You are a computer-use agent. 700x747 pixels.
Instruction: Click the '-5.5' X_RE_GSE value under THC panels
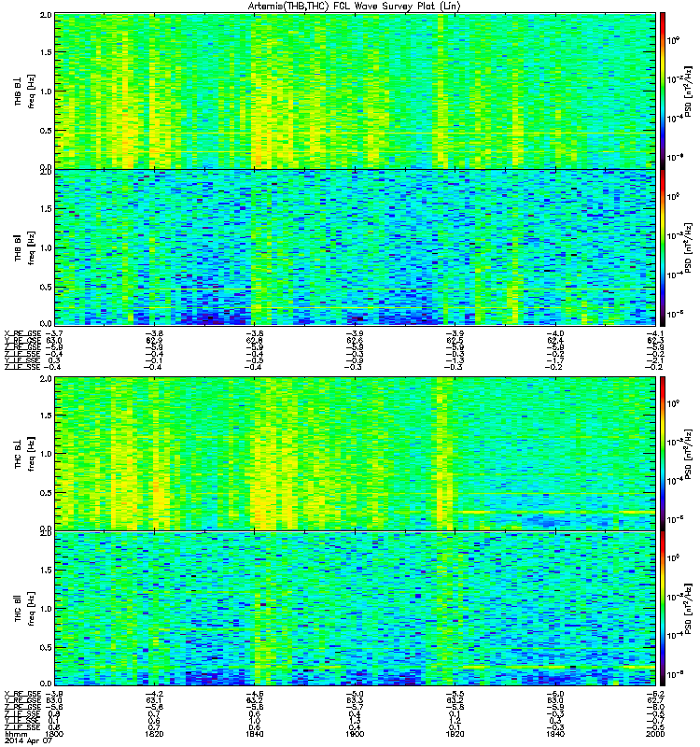pyautogui.click(x=455, y=694)
